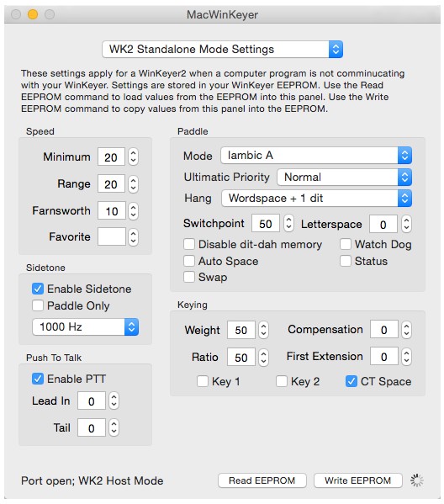Click the First Extension stepper
This screenshot has height=504, width=444.
click(x=406, y=357)
